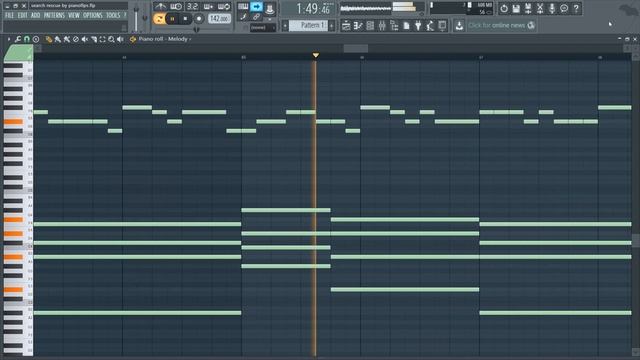Save project with floppy disk icon
Viewport: 640px width, 360px height.
click(x=516, y=9)
